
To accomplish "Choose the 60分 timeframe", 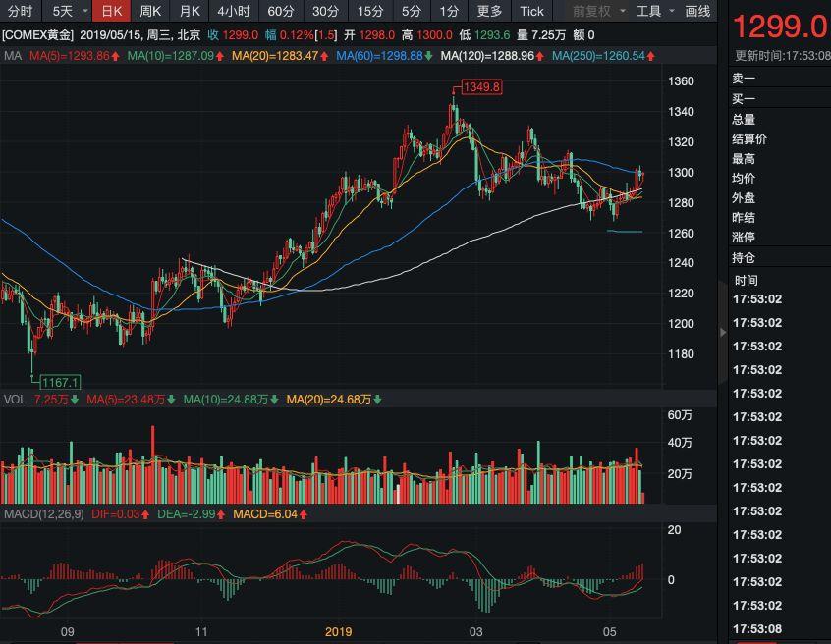I will pyautogui.click(x=280, y=11).
